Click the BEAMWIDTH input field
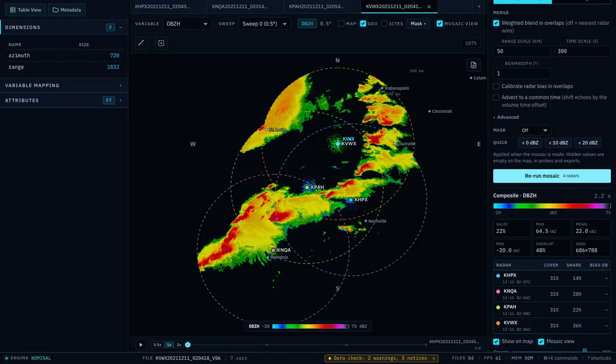The image size is (616, 364). 522,73
